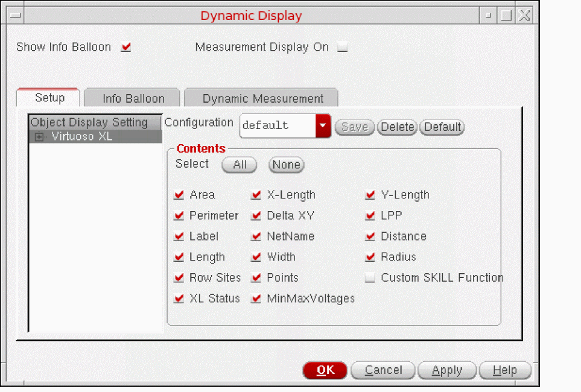
Task: Choose None to deselect contents
Action: pyautogui.click(x=286, y=165)
